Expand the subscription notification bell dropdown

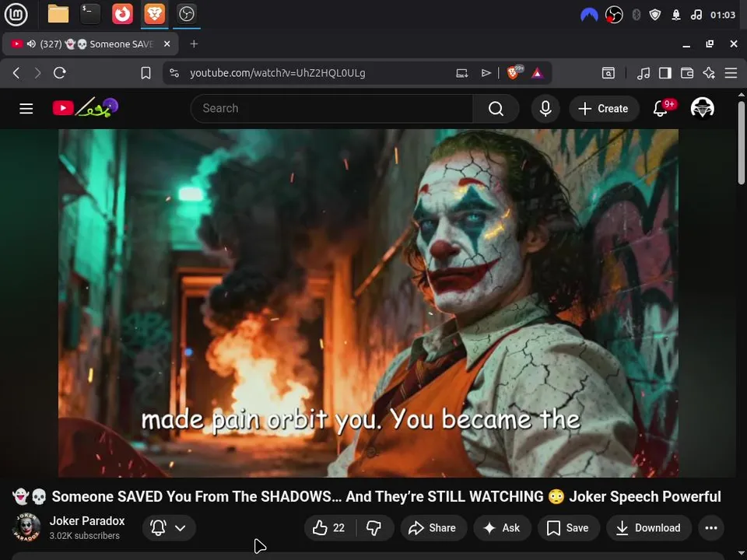169,527
